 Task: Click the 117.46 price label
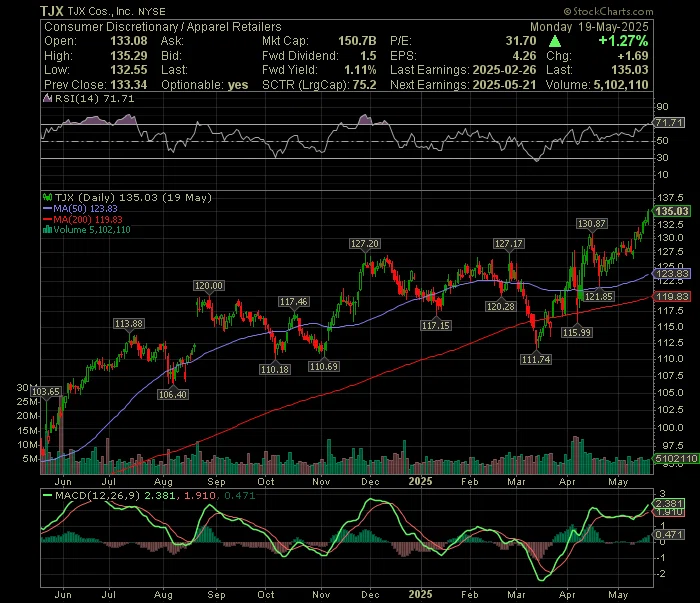293,302
